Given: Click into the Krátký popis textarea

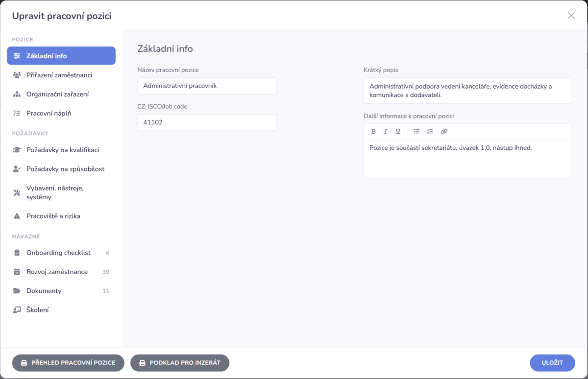Looking at the screenshot, I should click(468, 91).
